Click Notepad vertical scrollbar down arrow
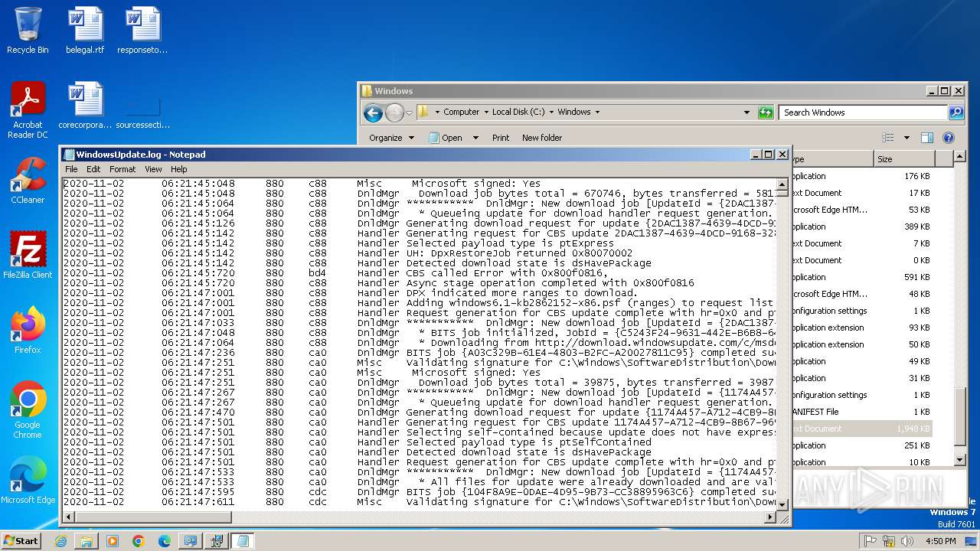The width and height of the screenshot is (980, 551). 782,505
